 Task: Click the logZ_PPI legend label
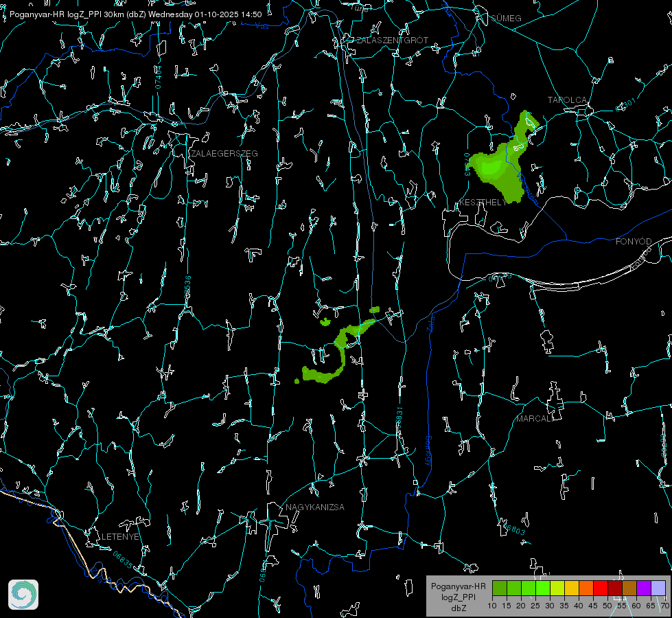tap(458, 597)
